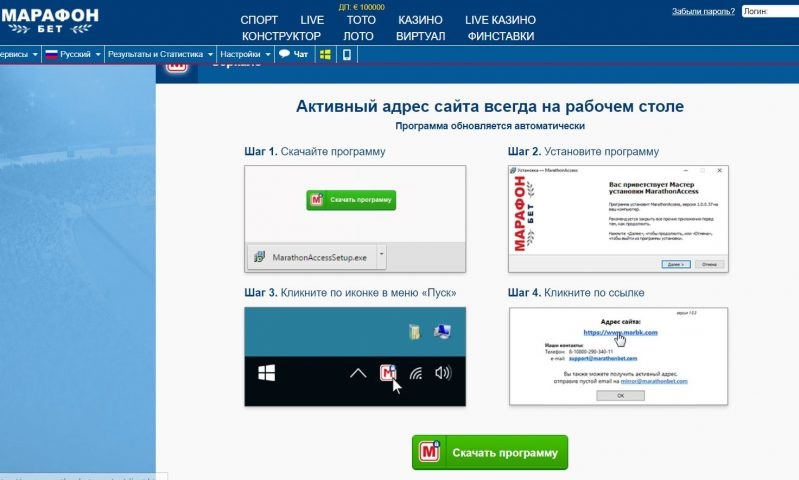Open the СПОРТ section
This screenshot has height=480, width=799.
pos(260,20)
